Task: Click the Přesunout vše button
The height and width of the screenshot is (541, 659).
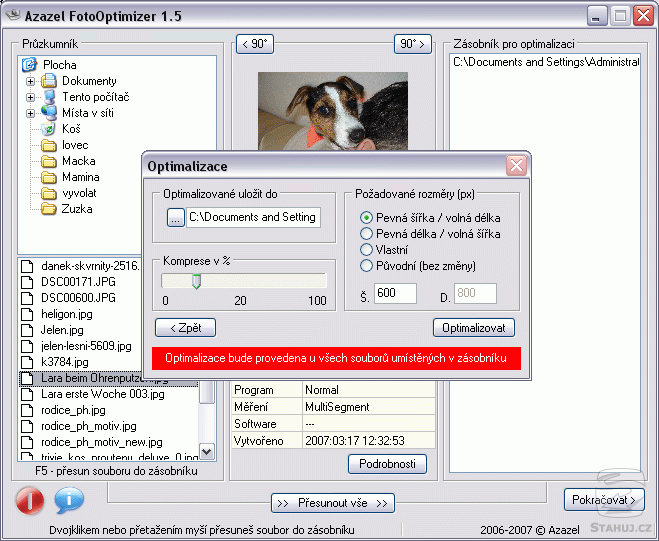Action: 333,503
